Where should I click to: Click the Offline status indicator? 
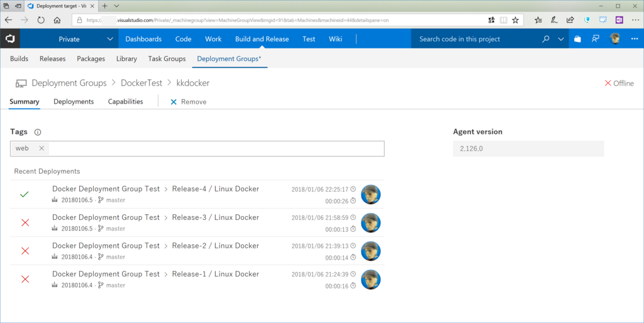(x=619, y=84)
